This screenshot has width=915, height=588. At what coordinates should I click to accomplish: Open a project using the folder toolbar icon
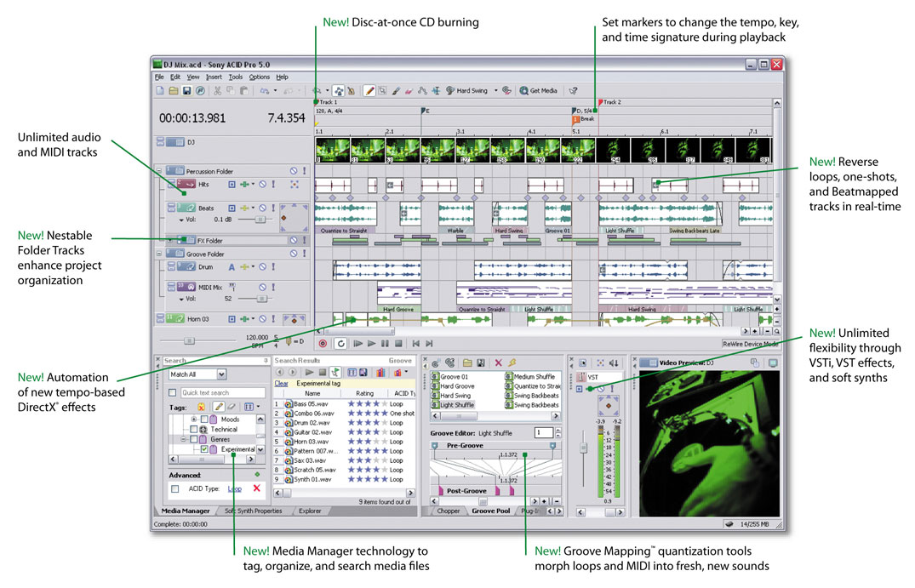tap(174, 91)
